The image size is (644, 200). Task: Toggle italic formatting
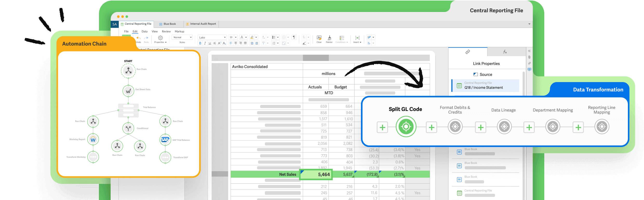coord(205,43)
